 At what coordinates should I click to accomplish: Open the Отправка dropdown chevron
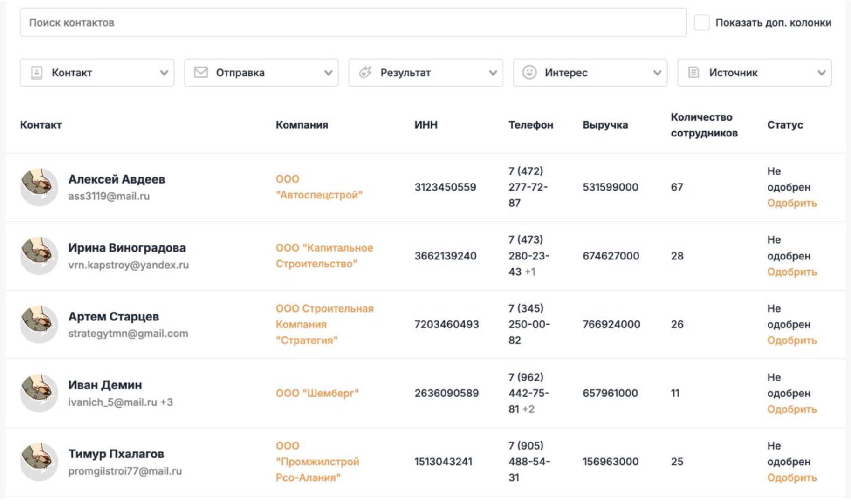[328, 73]
